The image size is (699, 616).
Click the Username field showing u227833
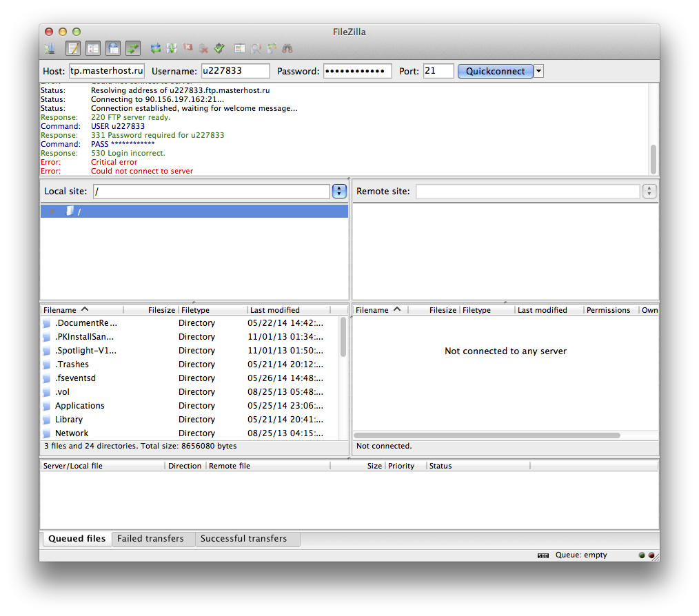(235, 71)
